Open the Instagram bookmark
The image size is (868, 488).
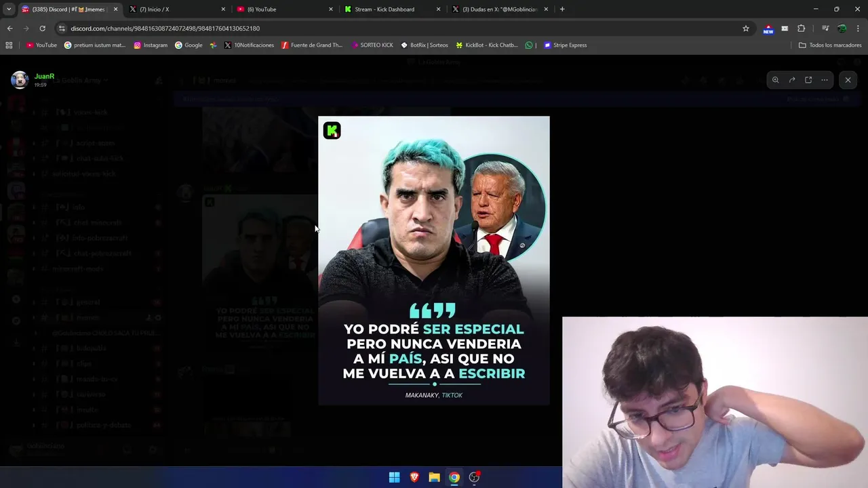[151, 45]
